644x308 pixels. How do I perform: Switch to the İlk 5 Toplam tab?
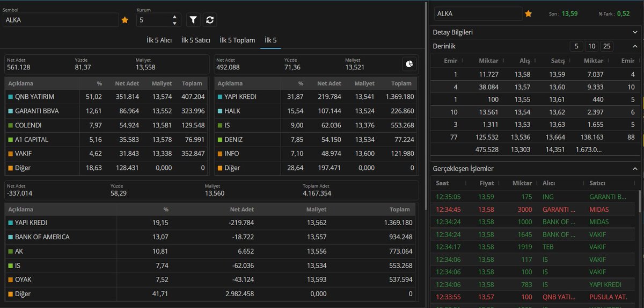(x=237, y=40)
